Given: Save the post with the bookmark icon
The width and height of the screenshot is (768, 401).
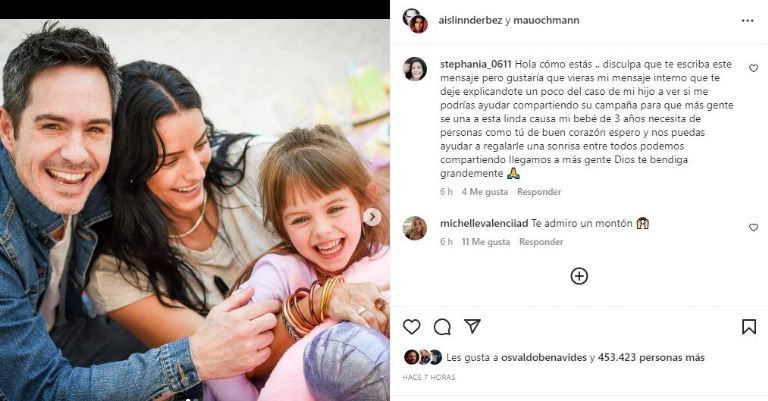Looking at the screenshot, I should pyautogui.click(x=748, y=327).
